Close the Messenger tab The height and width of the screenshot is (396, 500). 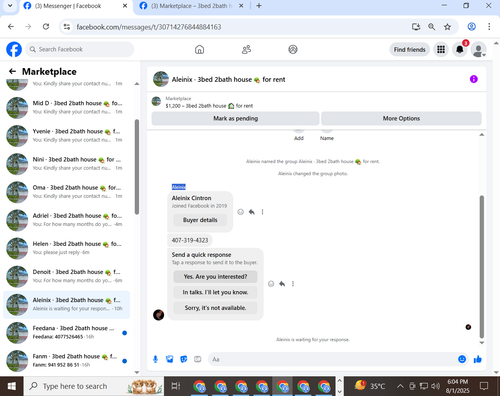125,6
